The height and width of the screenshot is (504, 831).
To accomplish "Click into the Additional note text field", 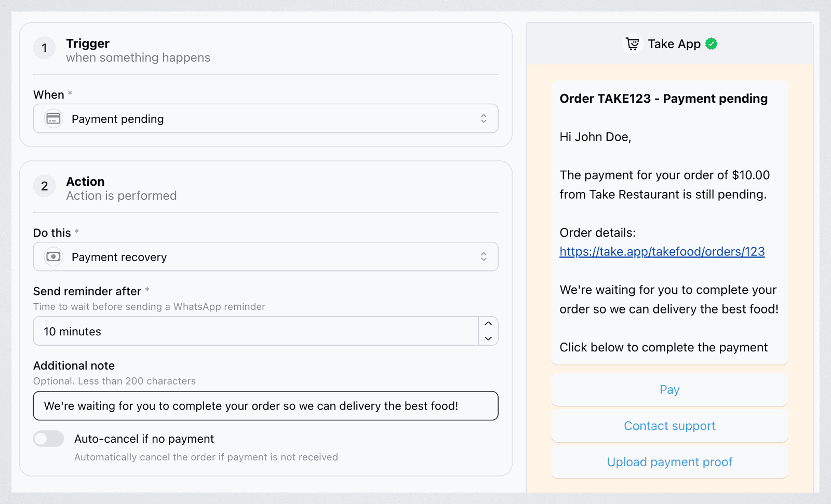I will pyautogui.click(x=266, y=406).
